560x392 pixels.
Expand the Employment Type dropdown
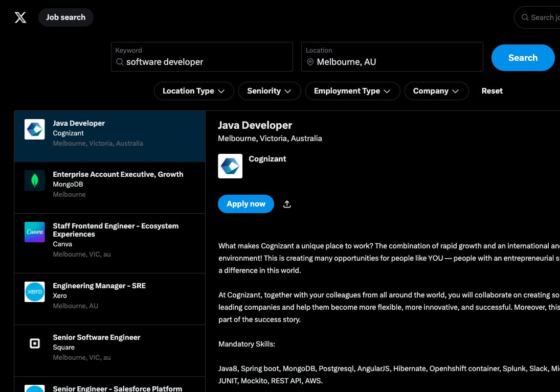(352, 91)
